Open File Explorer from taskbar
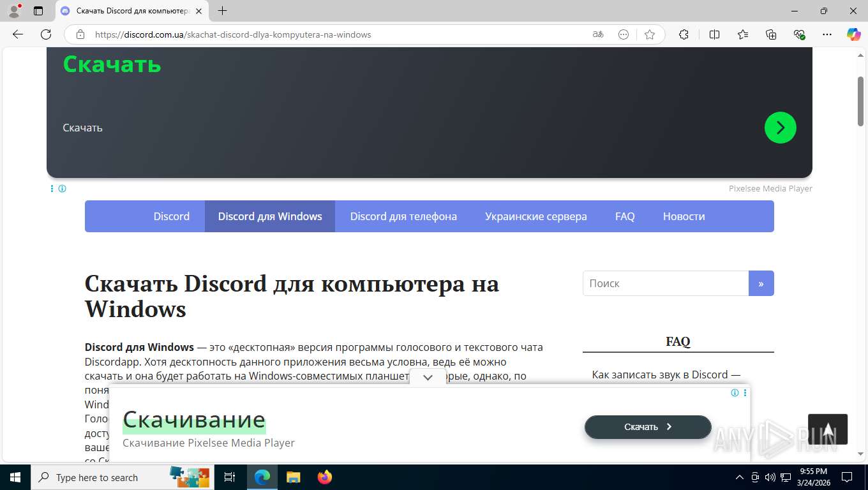Image resolution: width=868 pixels, height=490 pixels. click(293, 477)
